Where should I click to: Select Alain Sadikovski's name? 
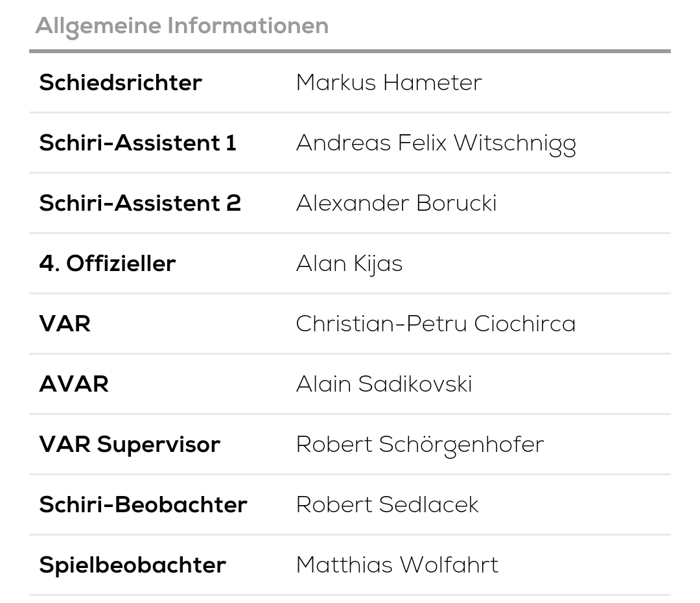click(x=384, y=384)
